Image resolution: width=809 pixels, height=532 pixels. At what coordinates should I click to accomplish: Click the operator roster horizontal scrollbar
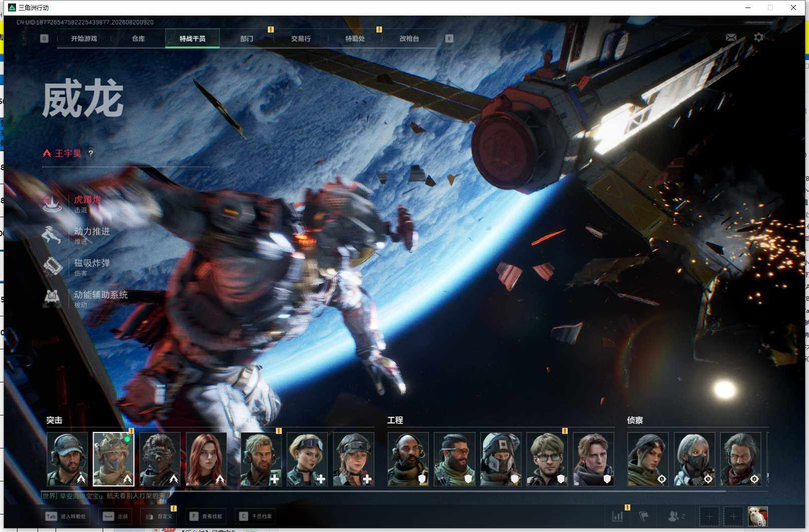(383, 491)
